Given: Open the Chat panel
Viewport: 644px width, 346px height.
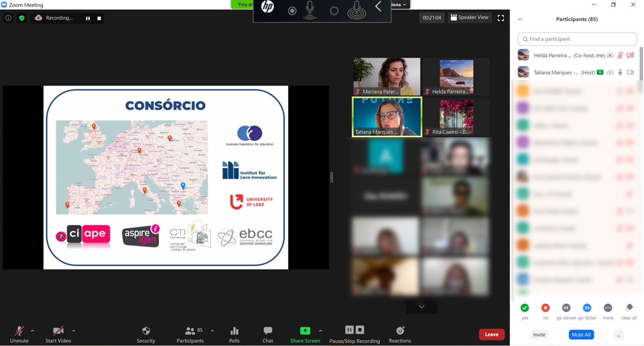Looking at the screenshot, I should [268, 335].
